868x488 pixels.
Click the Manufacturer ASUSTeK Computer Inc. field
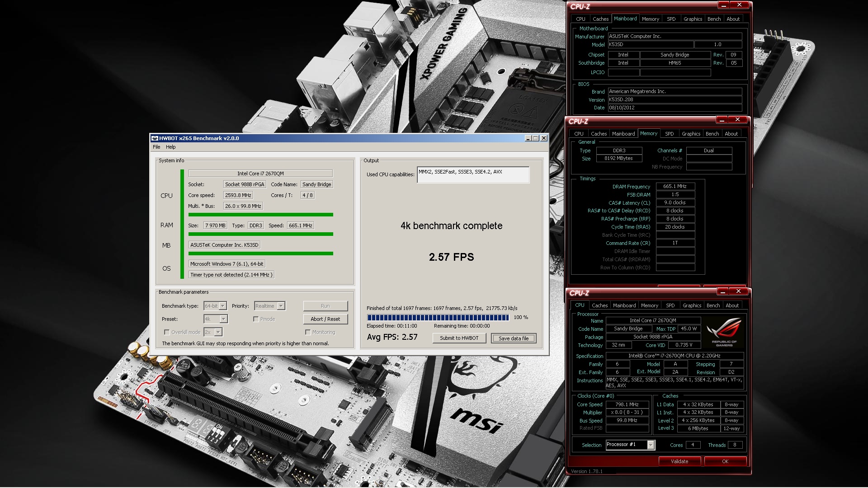coord(675,36)
